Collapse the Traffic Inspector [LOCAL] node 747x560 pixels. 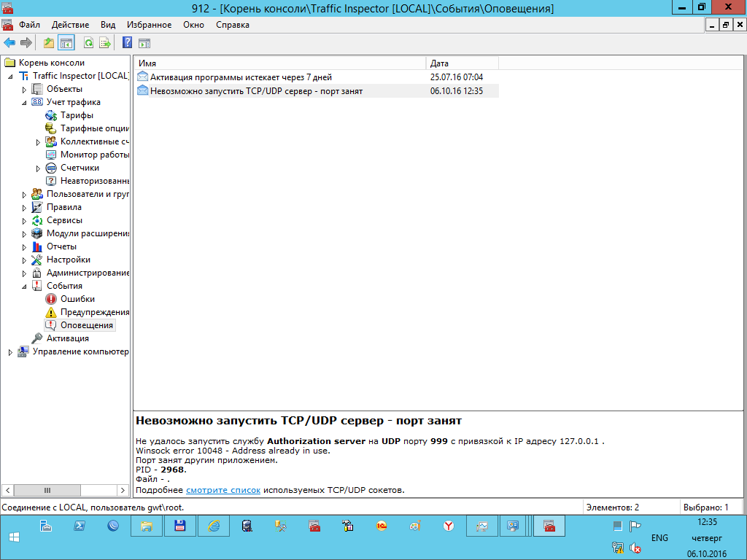pos(10,76)
